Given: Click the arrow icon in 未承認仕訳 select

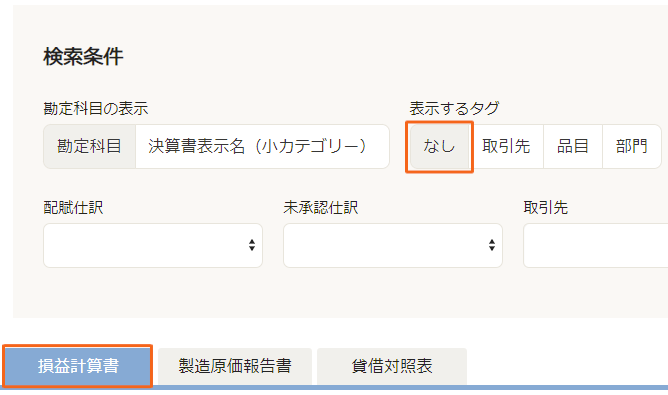Looking at the screenshot, I should click(492, 245).
